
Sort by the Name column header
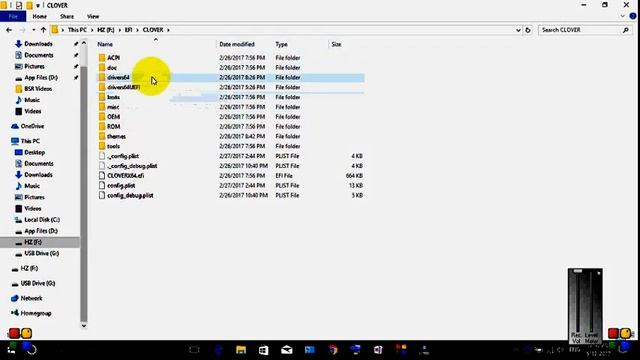tap(105, 44)
